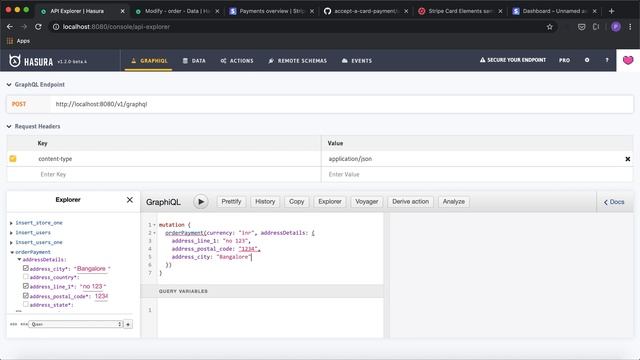Click the Query Variables editor area
Viewport: 640px width, 360px height.
tap(270, 318)
